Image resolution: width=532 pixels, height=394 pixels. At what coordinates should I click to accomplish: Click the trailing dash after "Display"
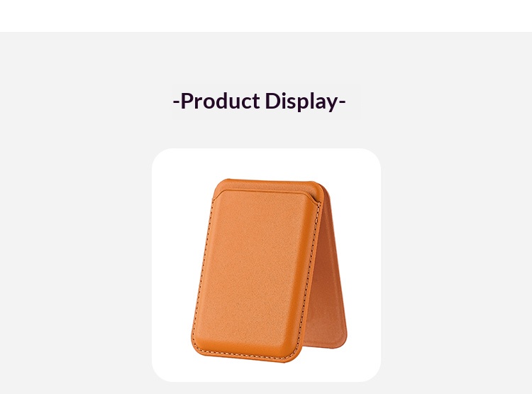click(x=342, y=102)
